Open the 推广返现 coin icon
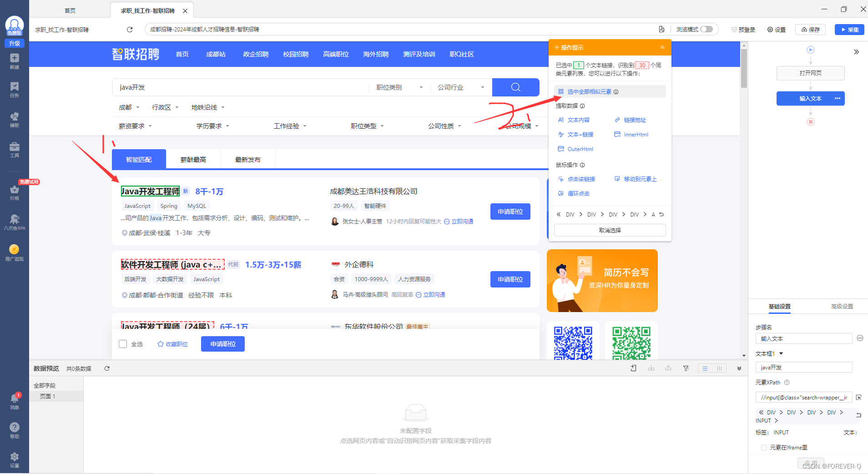Image resolution: width=868 pixels, height=474 pixels. pos(15,252)
